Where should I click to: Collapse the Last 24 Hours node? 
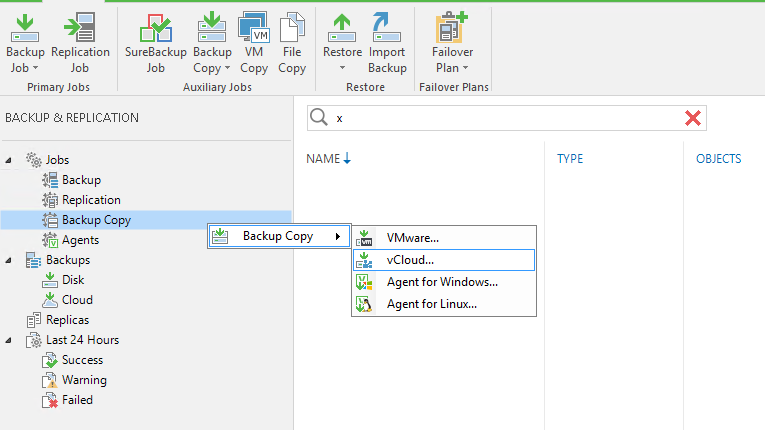click(8, 340)
